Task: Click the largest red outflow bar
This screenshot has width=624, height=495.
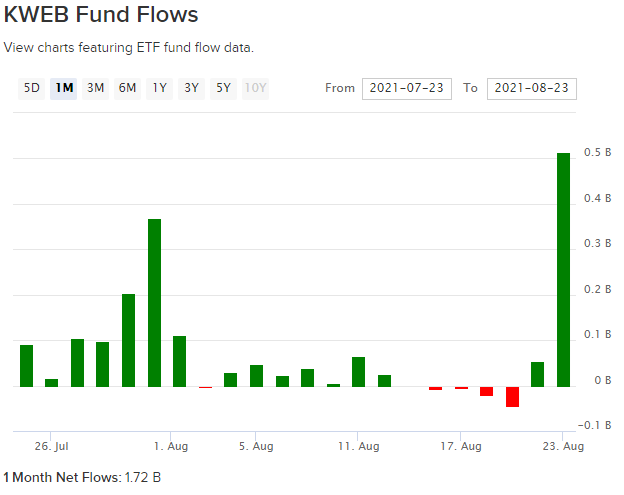Action: pyautogui.click(x=512, y=397)
